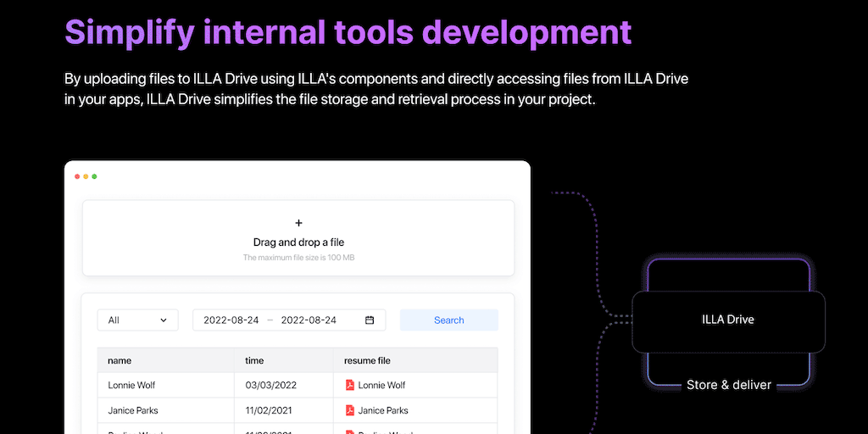Click the Store & deliver label
Image resolution: width=868 pixels, height=434 pixels.
coord(728,385)
